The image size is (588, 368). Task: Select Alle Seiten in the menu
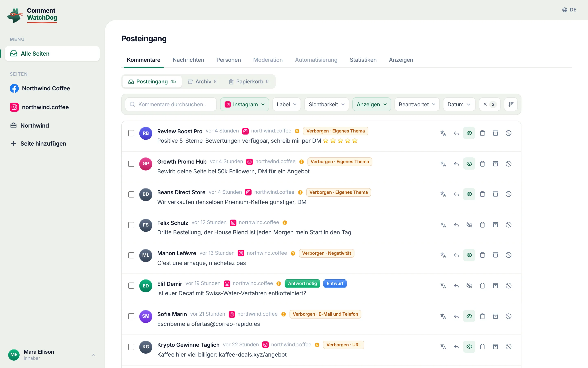click(52, 54)
